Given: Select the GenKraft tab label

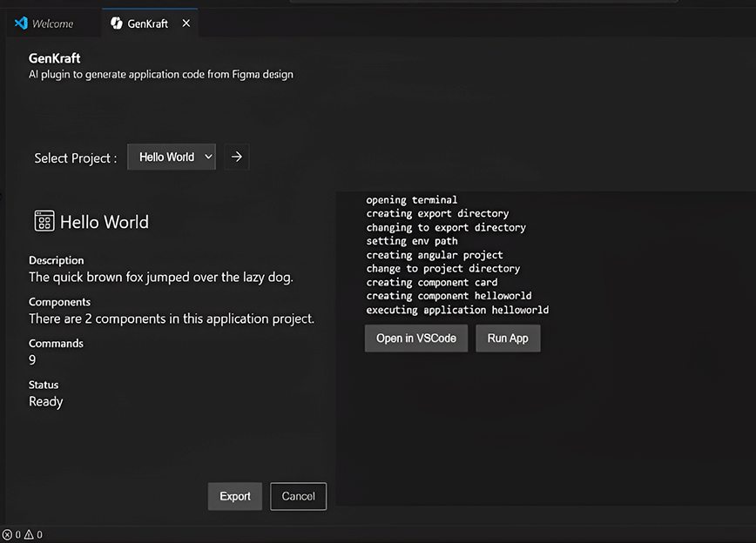Looking at the screenshot, I should [147, 23].
